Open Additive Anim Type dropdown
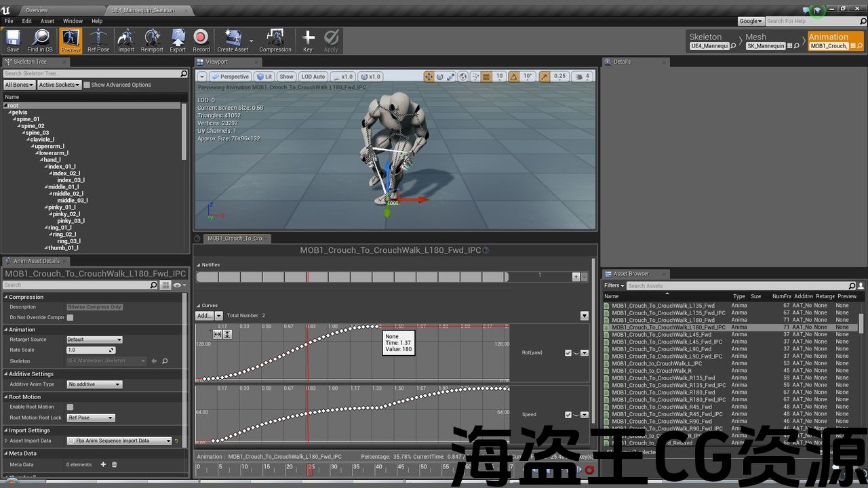 click(94, 384)
